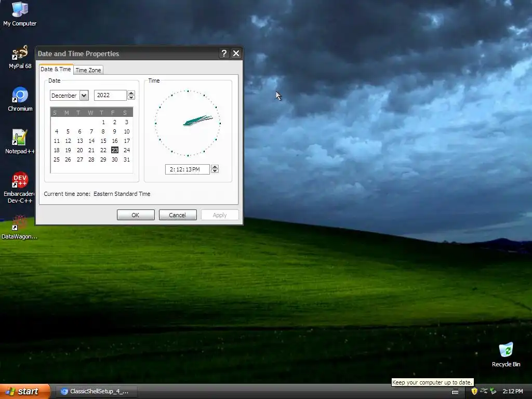The height and width of the screenshot is (399, 532).
Task: Increase the time with the up spinner
Action: (x=215, y=167)
